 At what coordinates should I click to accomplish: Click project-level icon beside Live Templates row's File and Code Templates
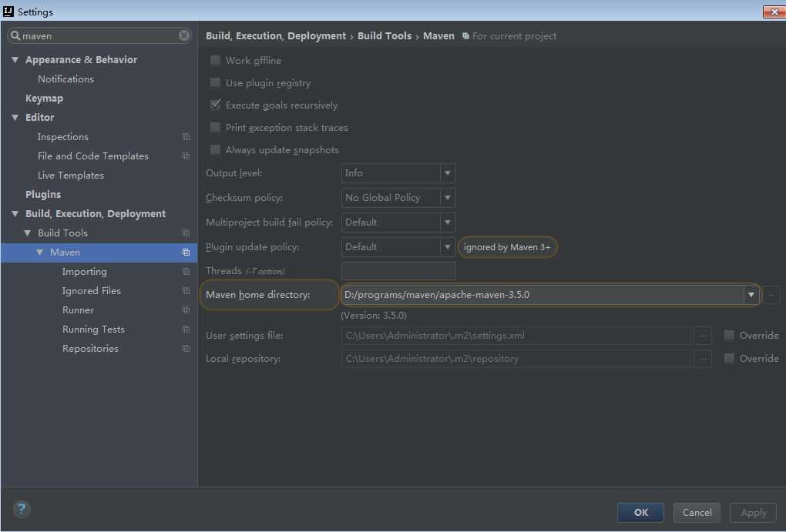[x=186, y=156]
